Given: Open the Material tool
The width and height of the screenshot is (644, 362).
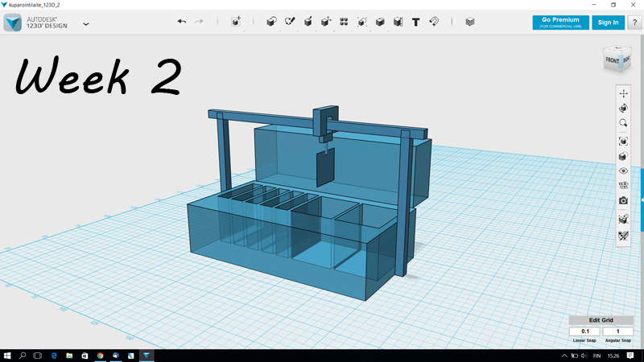Looking at the screenshot, I should point(470,22).
